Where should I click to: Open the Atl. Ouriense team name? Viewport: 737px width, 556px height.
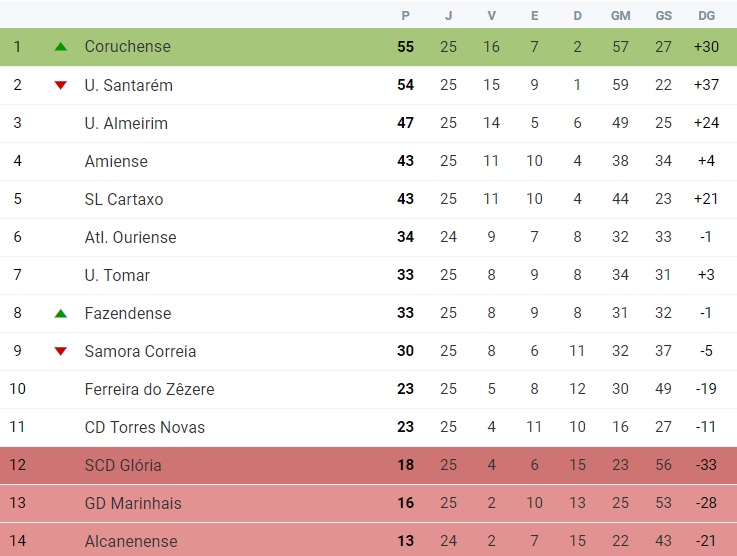pos(130,237)
